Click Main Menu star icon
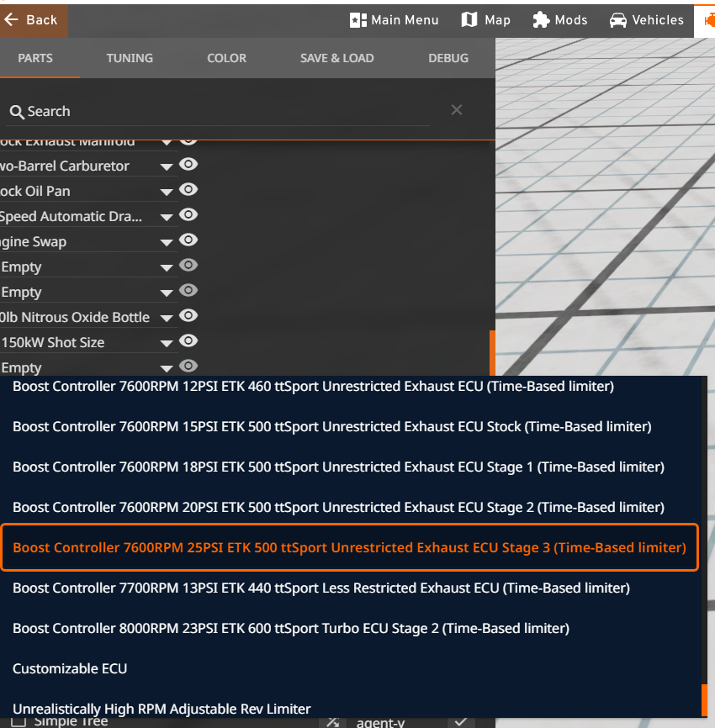This screenshot has height=728, width=715. (x=357, y=20)
